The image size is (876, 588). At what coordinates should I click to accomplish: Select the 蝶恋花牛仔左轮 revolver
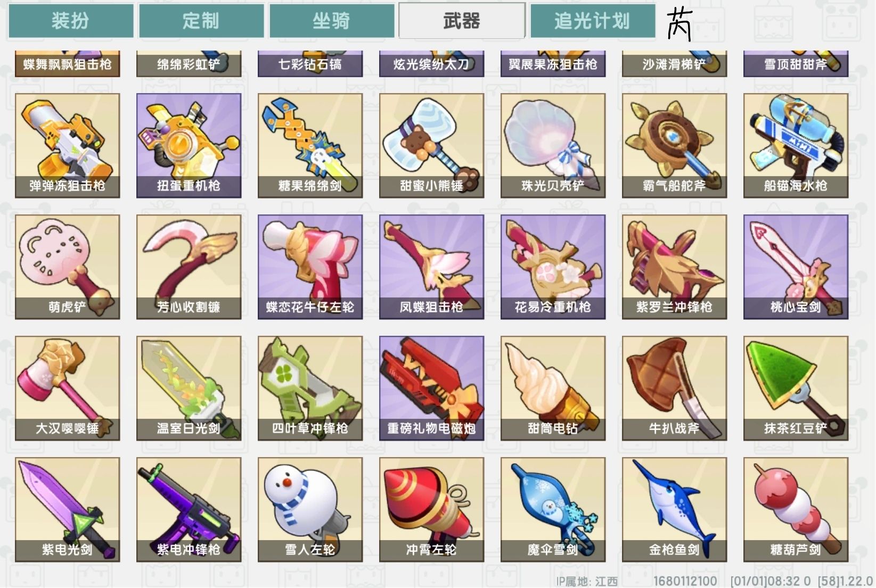tap(310, 267)
